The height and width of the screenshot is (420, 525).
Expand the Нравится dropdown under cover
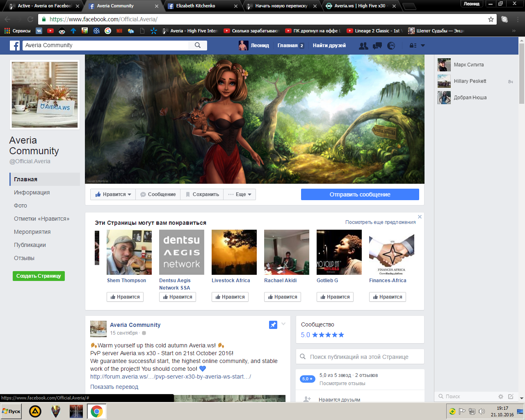click(x=113, y=194)
